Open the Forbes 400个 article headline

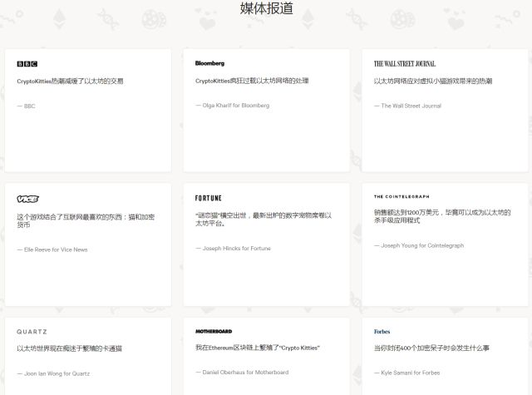click(x=431, y=348)
